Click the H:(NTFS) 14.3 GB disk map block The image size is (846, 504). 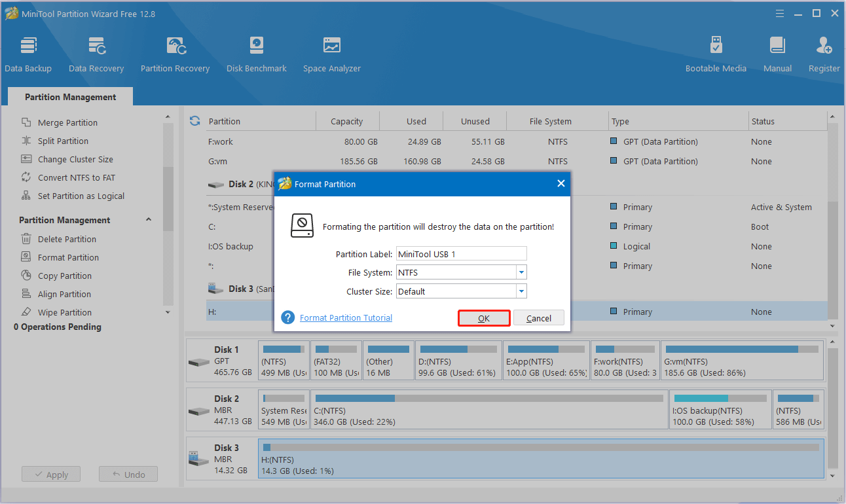click(541, 459)
